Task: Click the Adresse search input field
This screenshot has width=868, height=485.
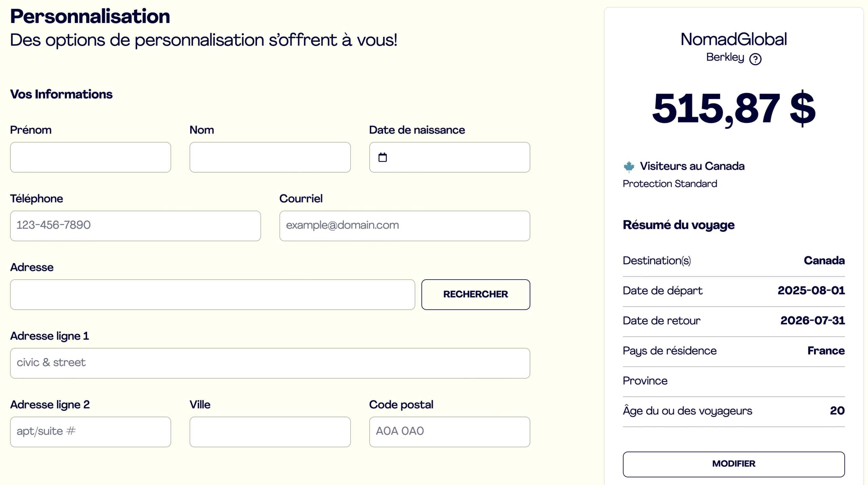Action: pyautogui.click(x=213, y=295)
